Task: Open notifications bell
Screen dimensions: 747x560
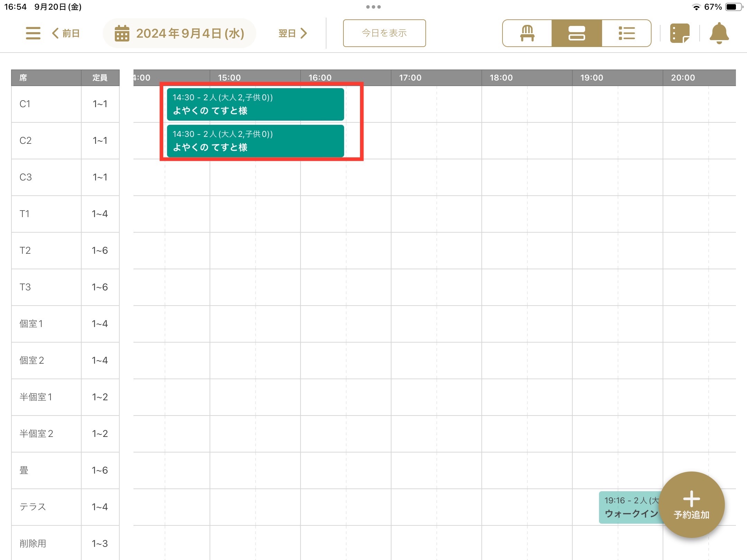Action: click(x=719, y=33)
